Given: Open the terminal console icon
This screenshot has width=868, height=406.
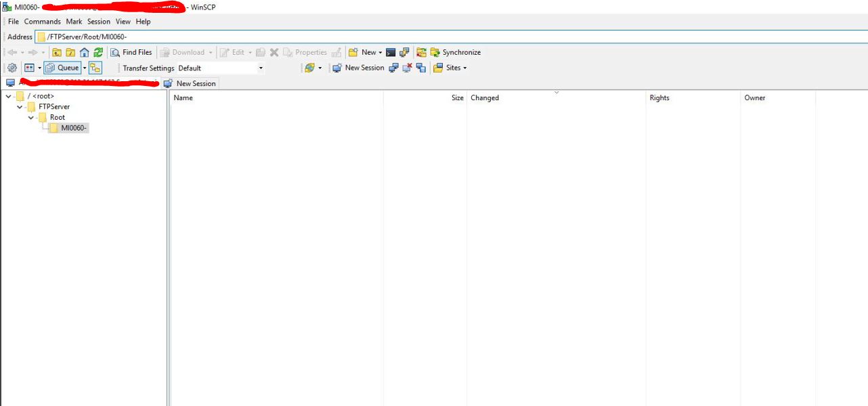Looking at the screenshot, I should tap(391, 52).
